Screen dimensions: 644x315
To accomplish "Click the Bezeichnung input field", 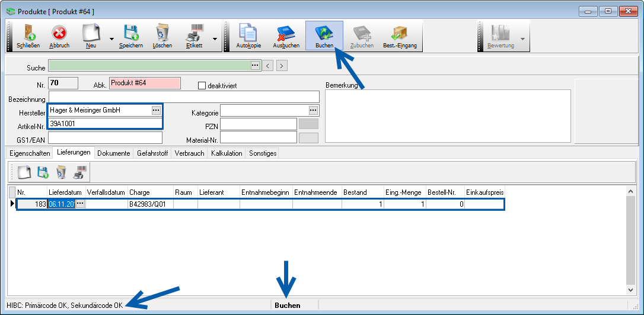I will click(x=184, y=97).
